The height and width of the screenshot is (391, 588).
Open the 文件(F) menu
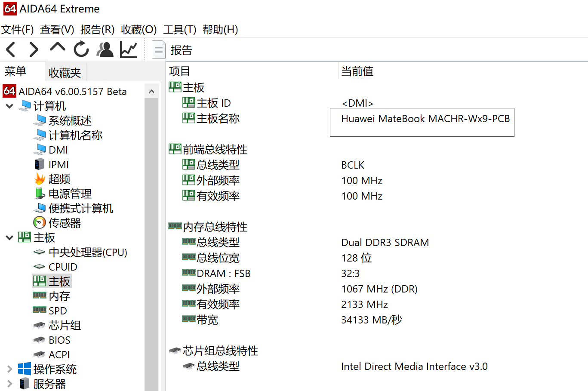17,30
